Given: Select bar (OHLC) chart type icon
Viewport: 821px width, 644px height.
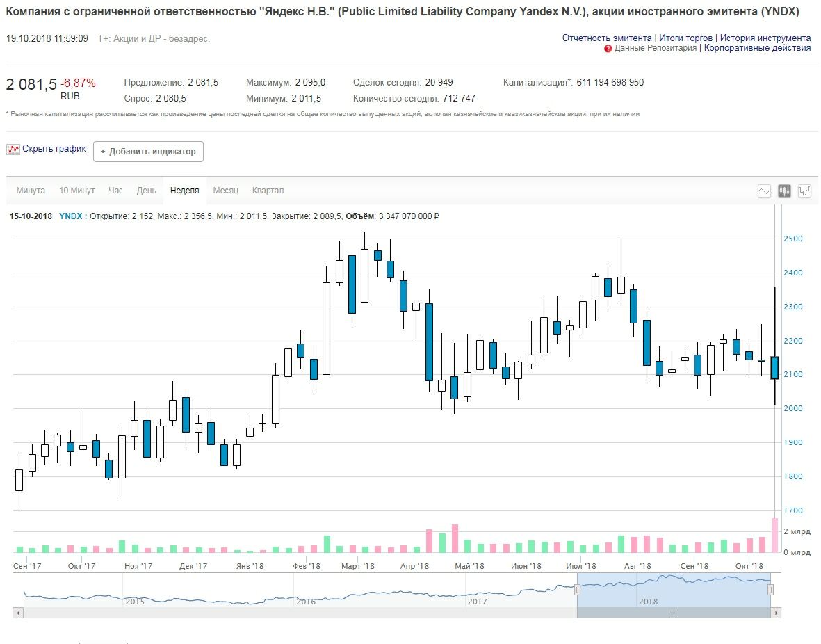Looking at the screenshot, I should [804, 191].
